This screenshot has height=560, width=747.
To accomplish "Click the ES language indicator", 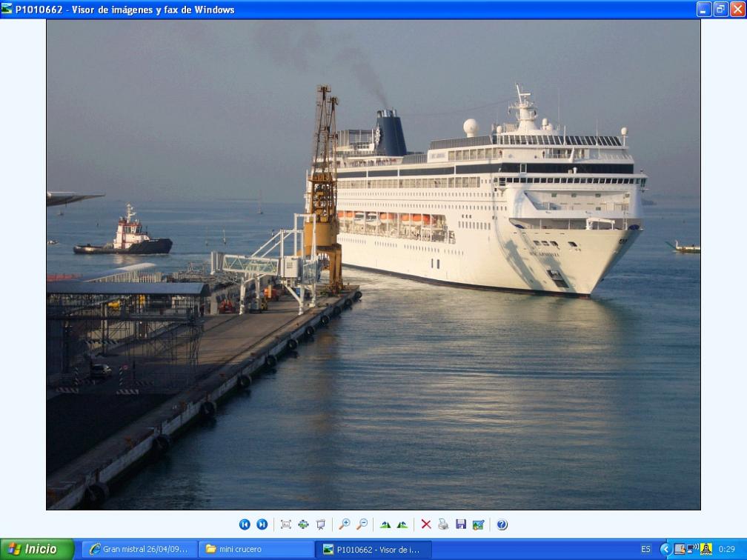I will click(x=645, y=549).
